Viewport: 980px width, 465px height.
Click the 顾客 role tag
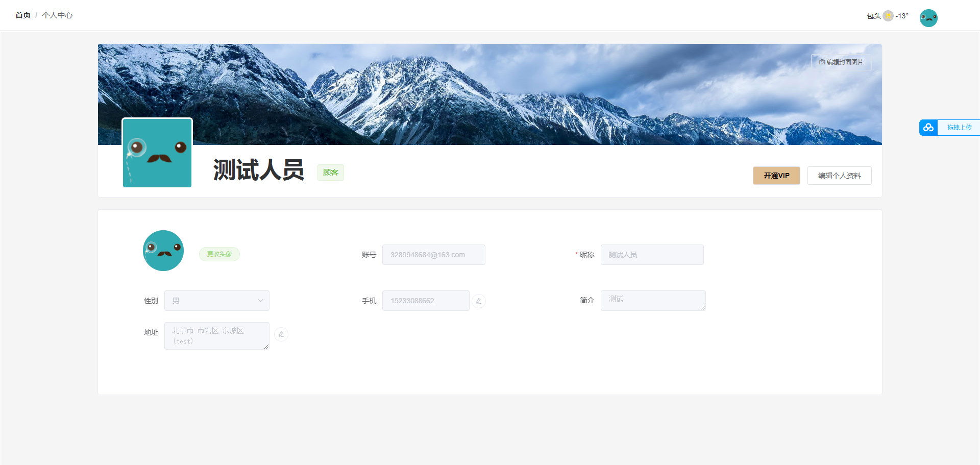[x=331, y=173]
